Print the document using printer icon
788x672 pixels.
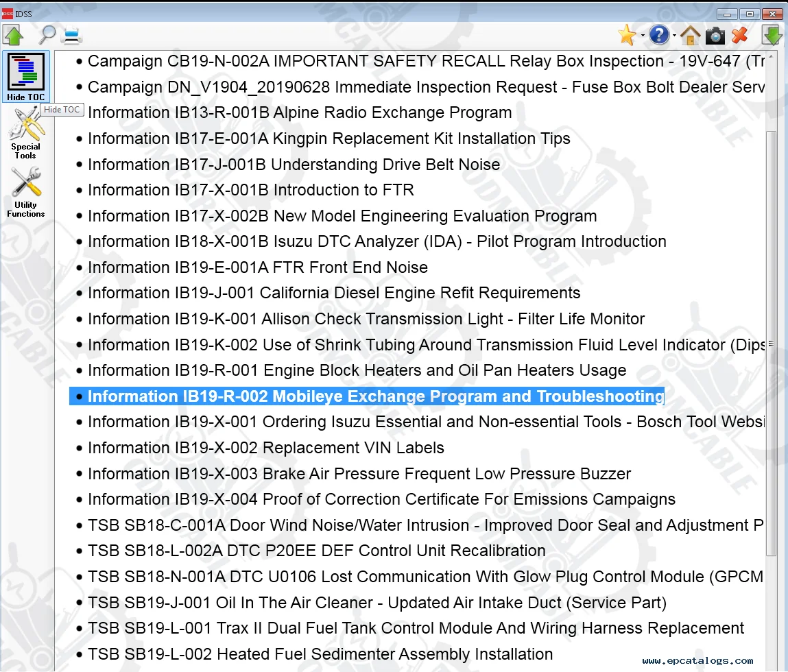point(72,35)
